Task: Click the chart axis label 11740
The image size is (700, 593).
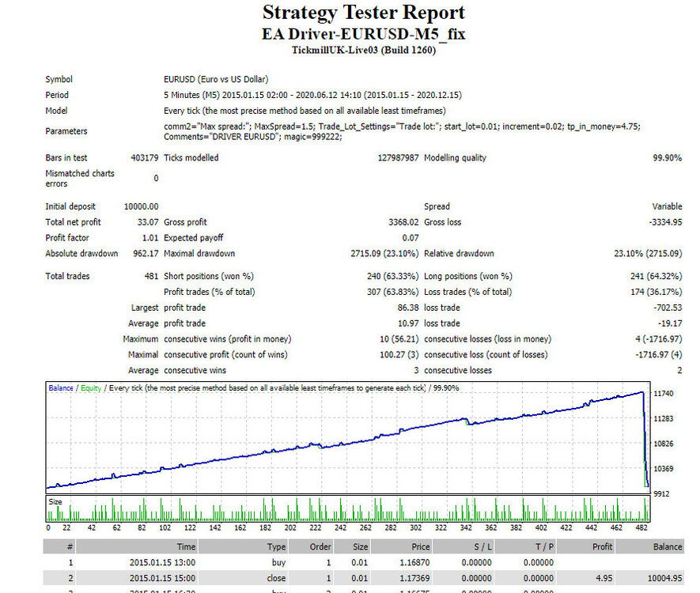Action: [664, 394]
